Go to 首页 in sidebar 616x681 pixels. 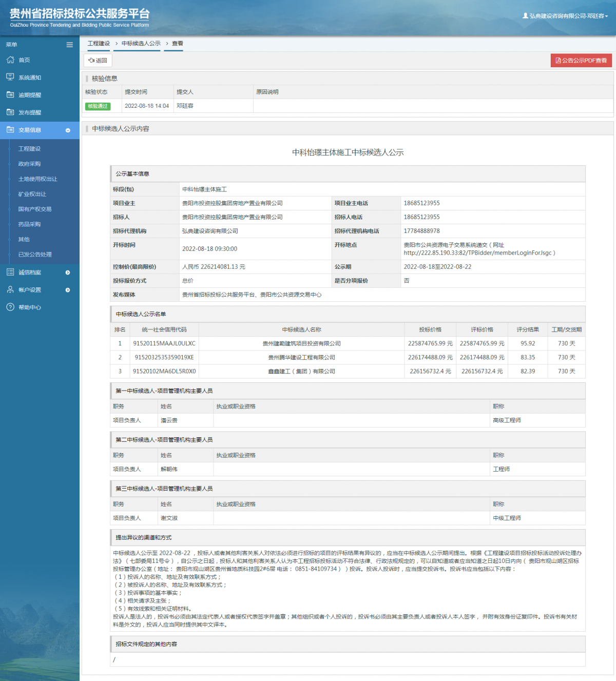coord(24,60)
